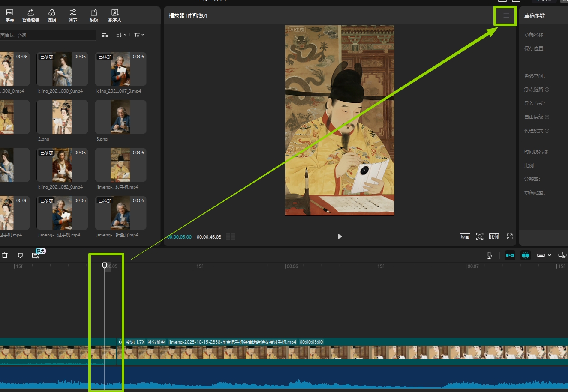Viewport: 568px width, 392px height.
Task: Toggle the main track magnet snapping
Action: pos(510,255)
